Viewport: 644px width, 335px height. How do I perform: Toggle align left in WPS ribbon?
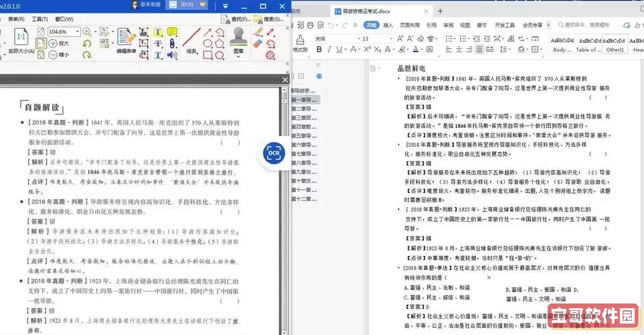click(449, 50)
